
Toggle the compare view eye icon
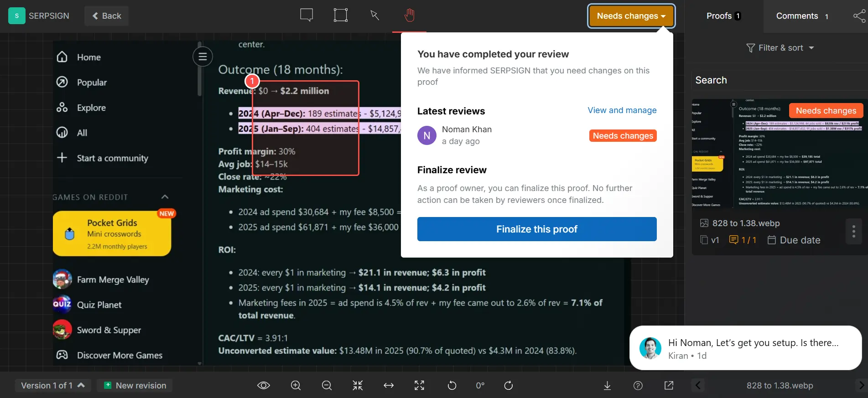pos(264,385)
